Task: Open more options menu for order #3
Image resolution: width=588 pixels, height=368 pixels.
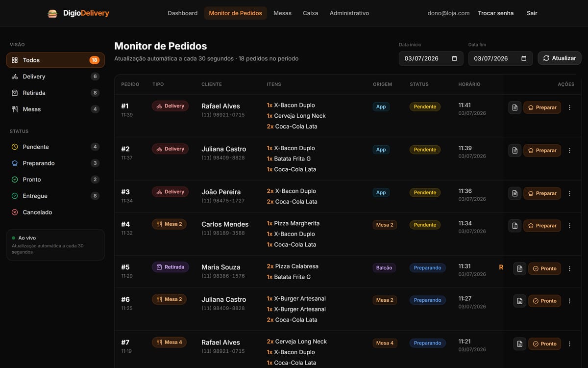Action: [569, 193]
